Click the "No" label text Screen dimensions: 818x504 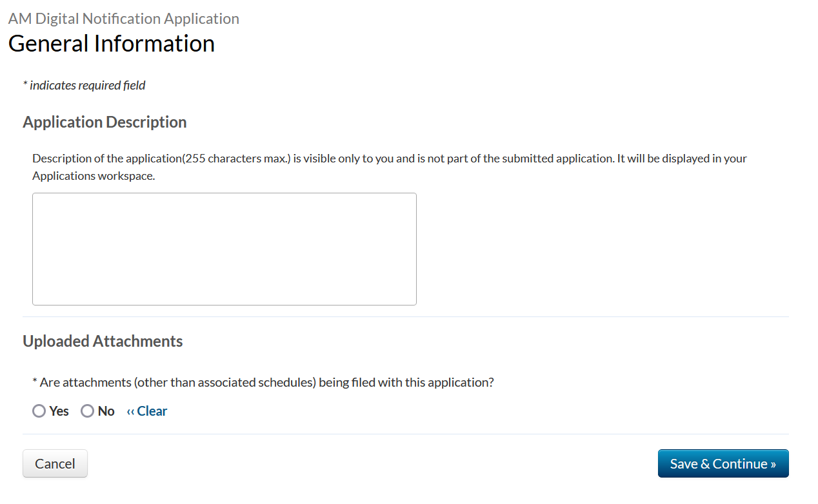pyautogui.click(x=106, y=411)
